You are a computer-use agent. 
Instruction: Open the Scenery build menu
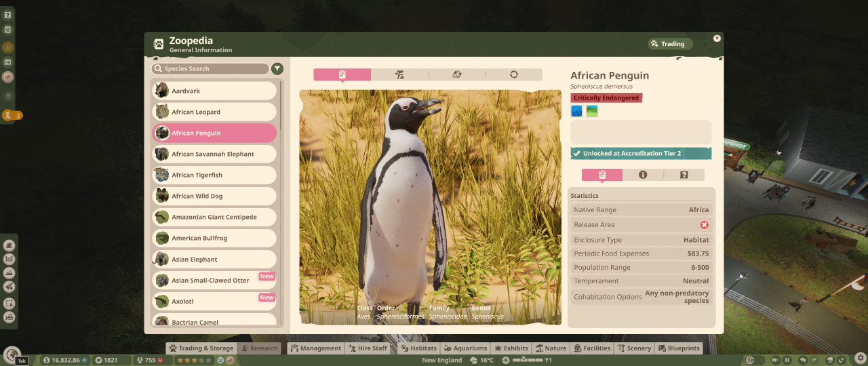634,348
